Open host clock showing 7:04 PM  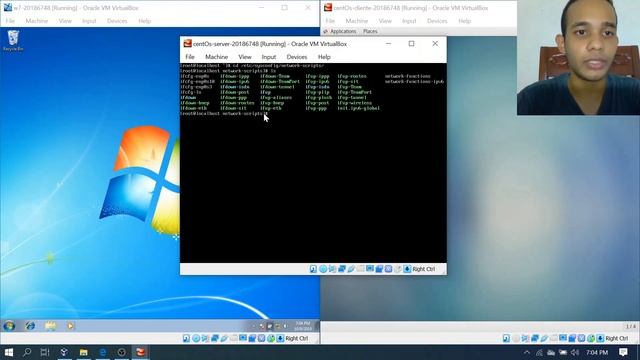tap(597, 352)
